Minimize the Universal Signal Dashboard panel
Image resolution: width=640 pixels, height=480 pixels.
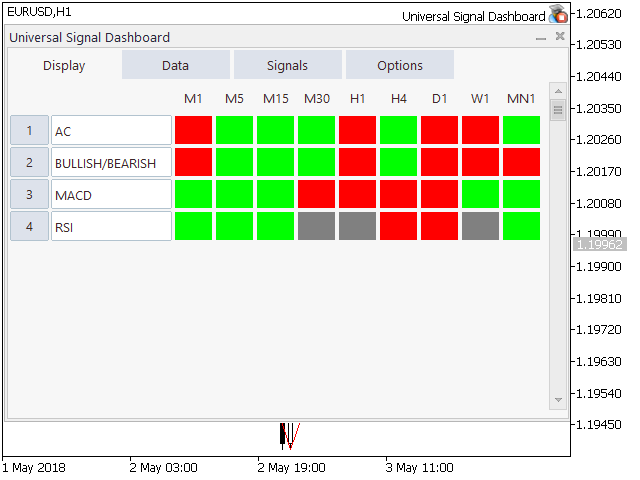pyautogui.click(x=541, y=38)
